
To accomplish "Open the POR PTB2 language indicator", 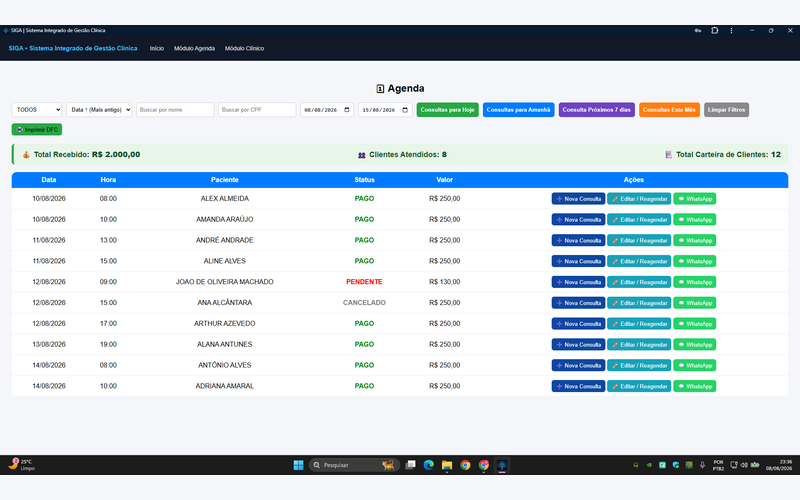I will point(718,465).
